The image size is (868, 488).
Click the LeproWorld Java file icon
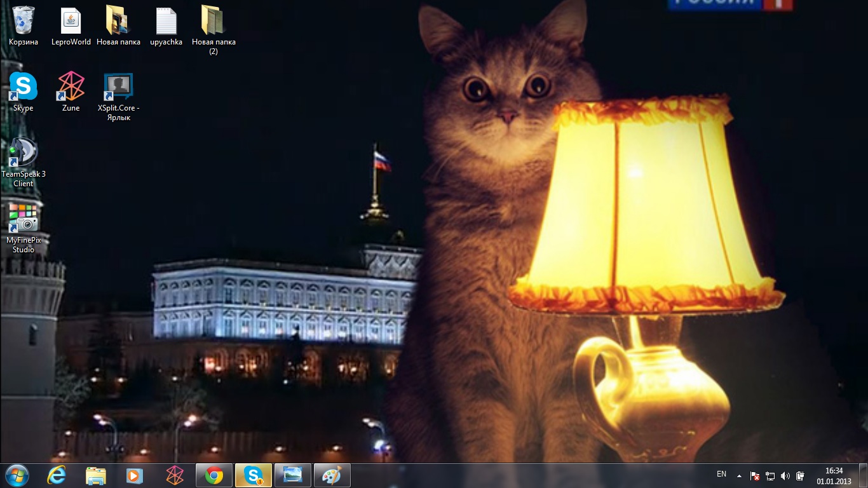71,21
